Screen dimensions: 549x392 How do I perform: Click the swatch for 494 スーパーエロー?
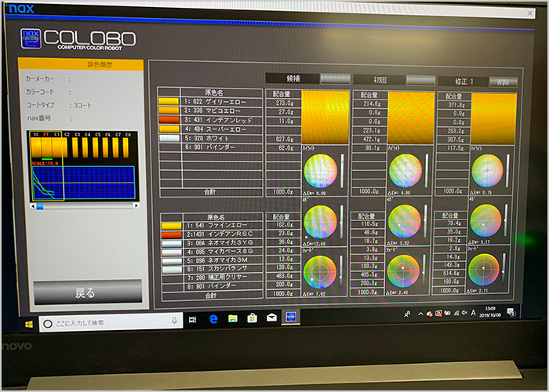tap(169, 129)
